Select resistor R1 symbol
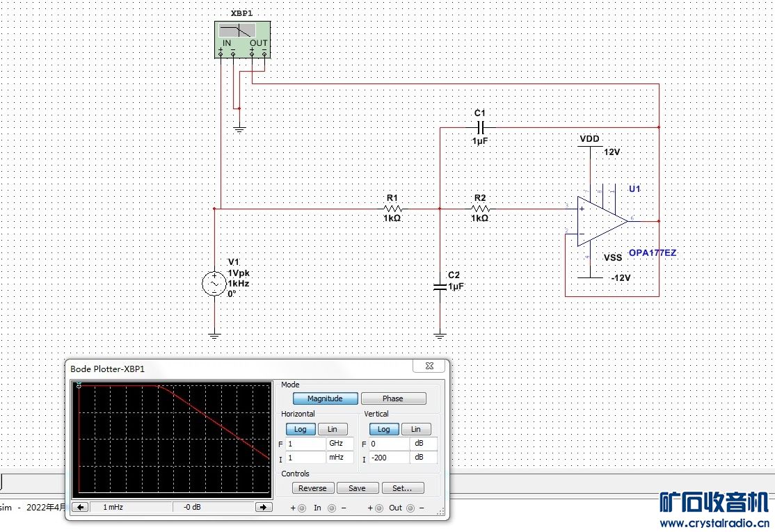The width and height of the screenshot is (775, 532). 392,208
